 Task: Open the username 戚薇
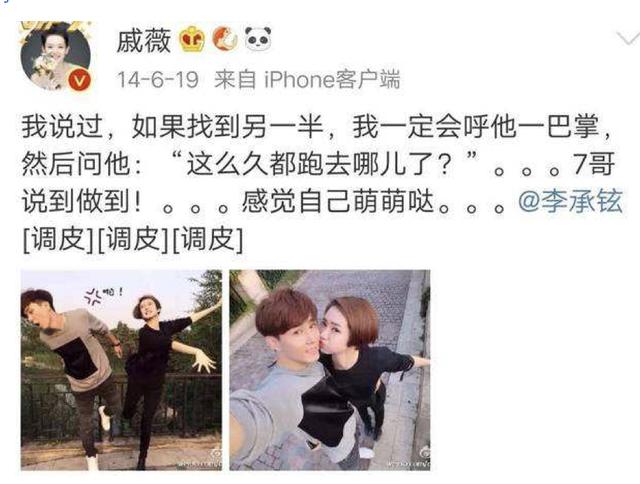[x=144, y=40]
